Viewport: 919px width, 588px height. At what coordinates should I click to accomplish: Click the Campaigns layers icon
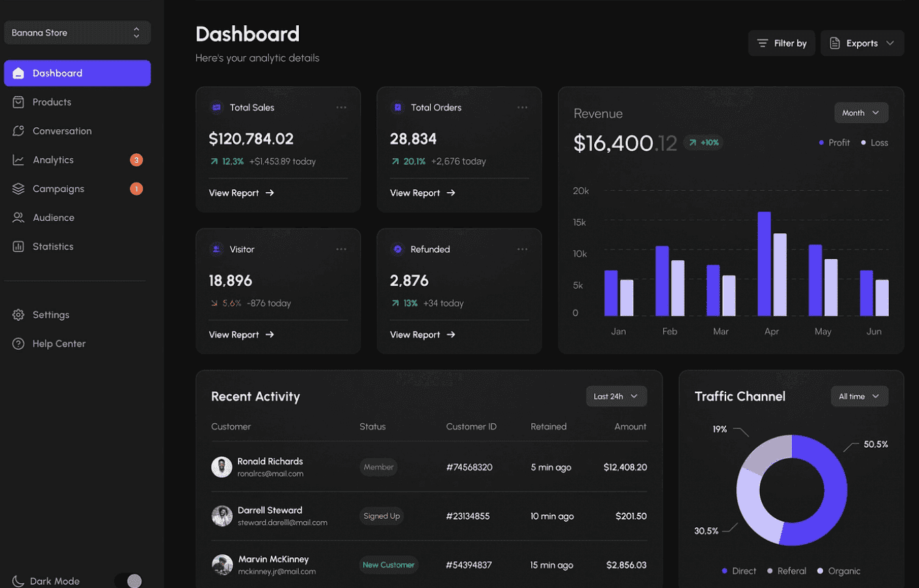tap(18, 189)
